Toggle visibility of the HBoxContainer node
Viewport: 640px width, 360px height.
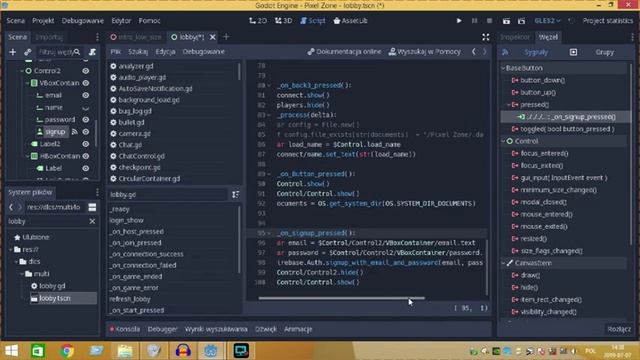[x=86, y=156]
